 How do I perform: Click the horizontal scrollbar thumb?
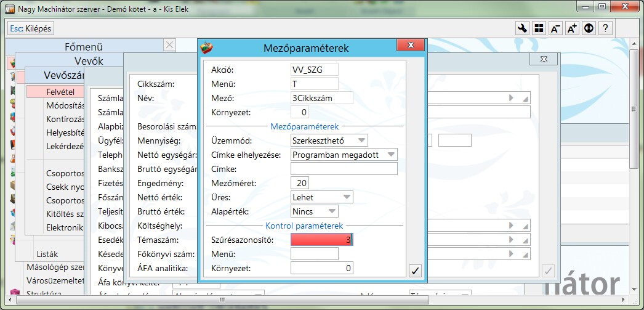pyautogui.click(x=222, y=301)
